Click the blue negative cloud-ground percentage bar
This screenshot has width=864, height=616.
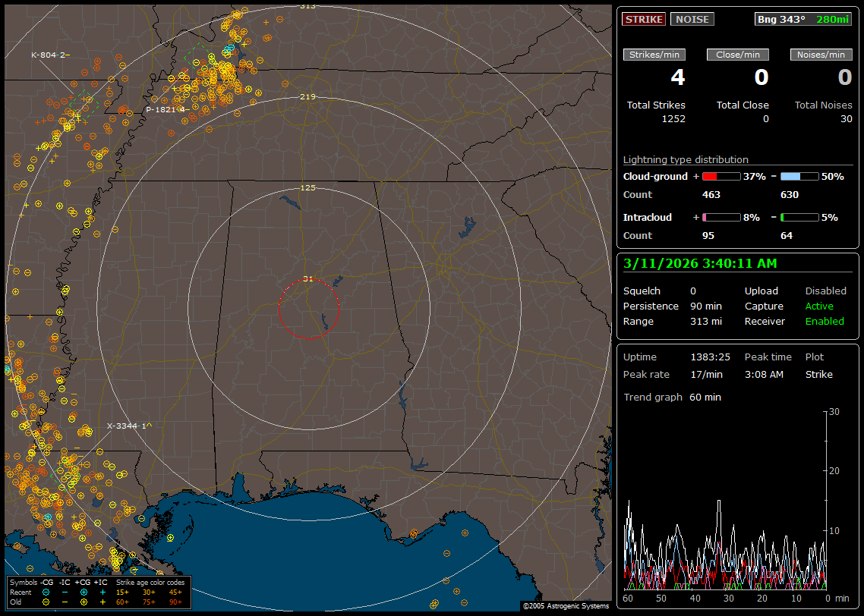(x=799, y=176)
